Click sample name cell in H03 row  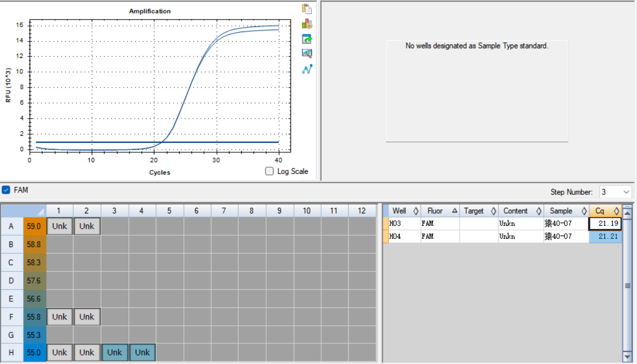566,224
